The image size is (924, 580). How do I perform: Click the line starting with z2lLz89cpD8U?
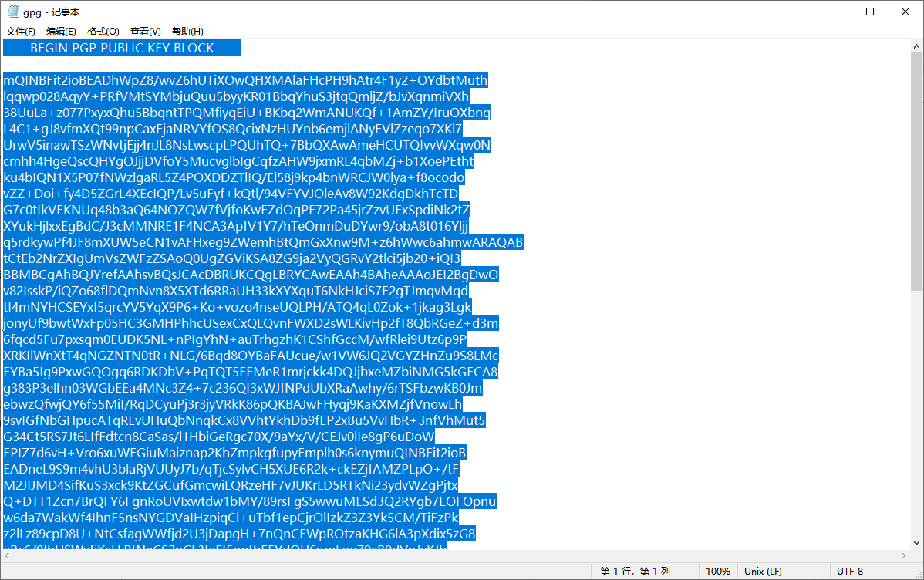[239, 534]
